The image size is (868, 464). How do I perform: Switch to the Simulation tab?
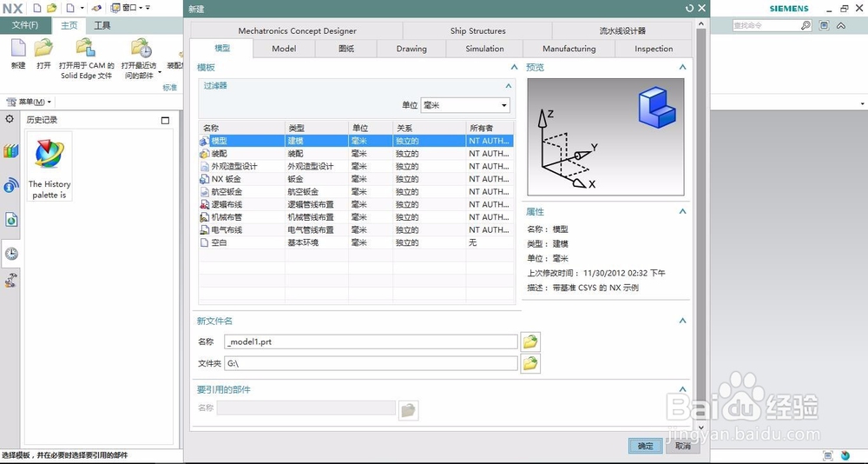point(484,49)
